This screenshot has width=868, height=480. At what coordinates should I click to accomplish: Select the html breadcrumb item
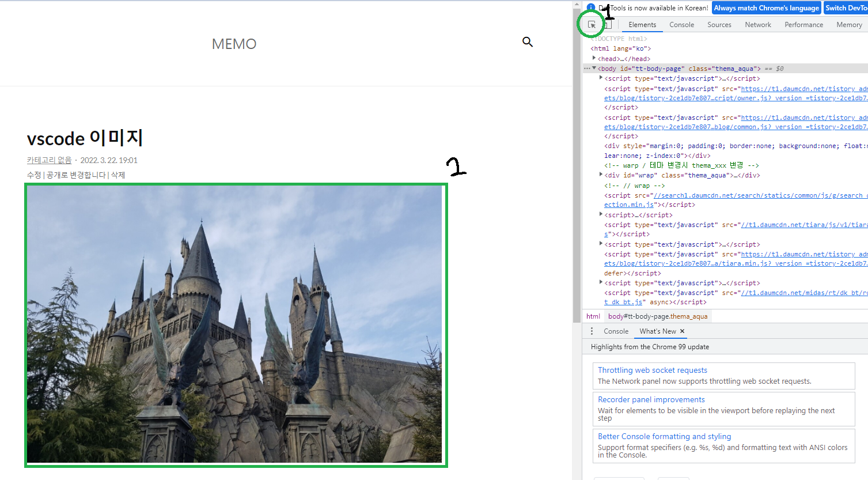click(593, 316)
